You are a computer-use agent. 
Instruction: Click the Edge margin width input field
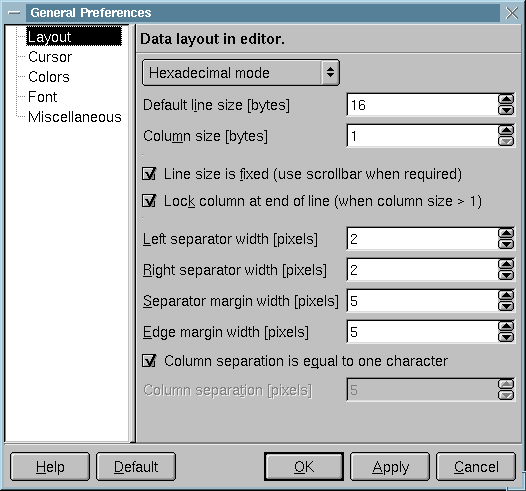pos(422,332)
